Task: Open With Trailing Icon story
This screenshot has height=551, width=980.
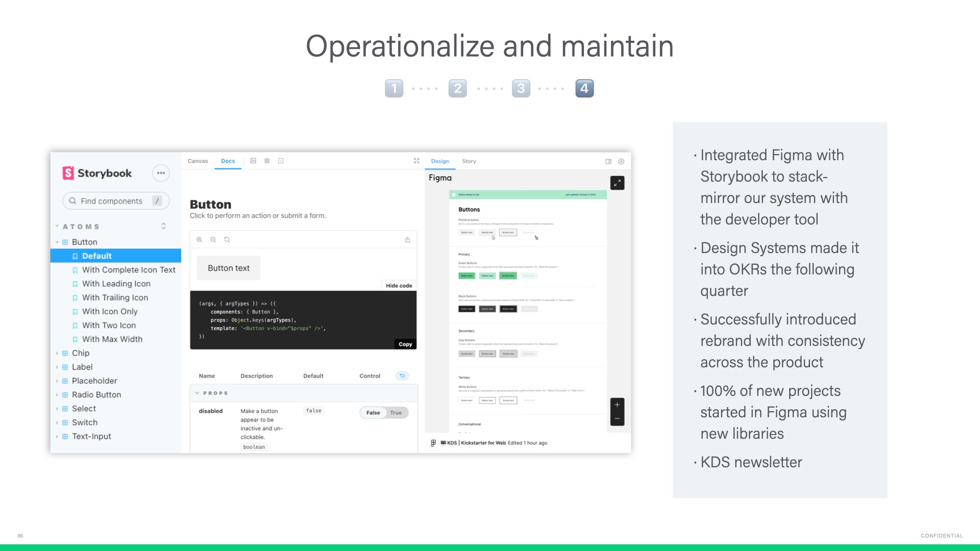Action: pos(115,297)
